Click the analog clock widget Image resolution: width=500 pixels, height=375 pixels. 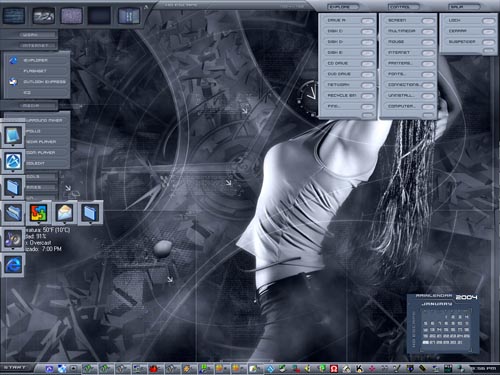[308, 98]
